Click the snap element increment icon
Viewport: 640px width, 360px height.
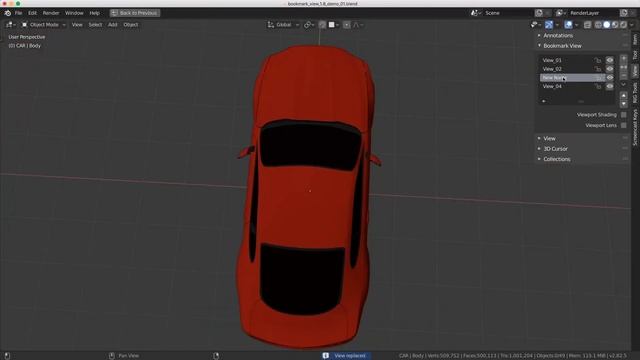(332, 25)
